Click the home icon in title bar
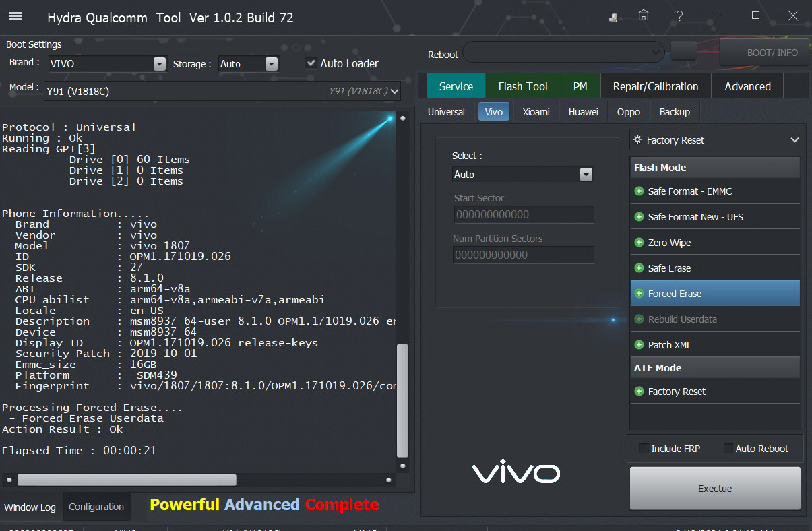Viewport: 812px width, 531px height. tap(644, 15)
